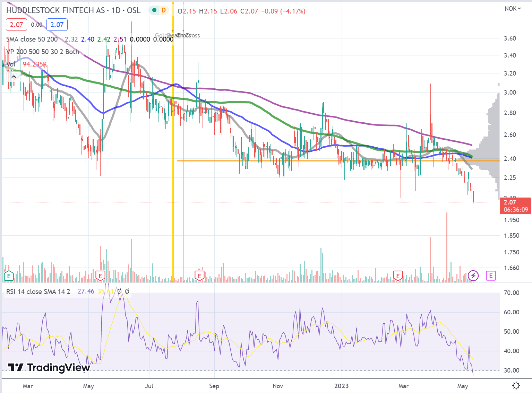
Task: Click the Jul label on the time axis
Action: (149, 386)
